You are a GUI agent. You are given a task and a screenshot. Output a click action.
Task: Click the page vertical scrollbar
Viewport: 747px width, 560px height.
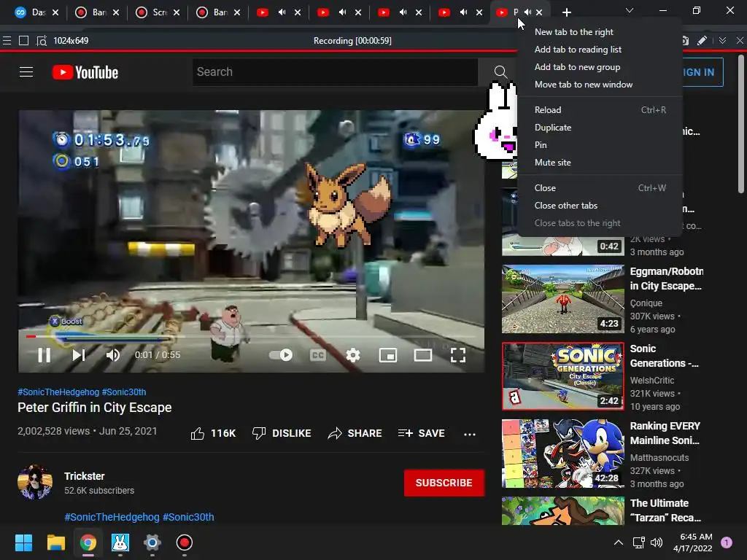(x=741, y=124)
